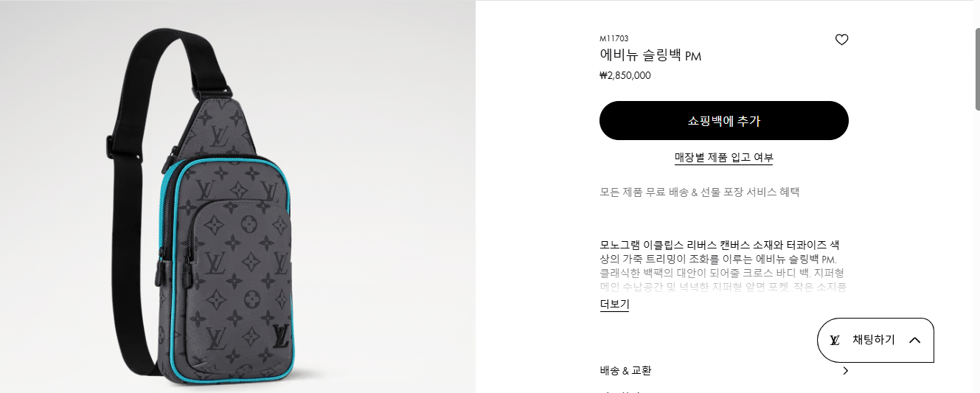The width and height of the screenshot is (980, 393).
Task: Click the 모노그램 이클립스 description paragraph
Action: click(723, 266)
